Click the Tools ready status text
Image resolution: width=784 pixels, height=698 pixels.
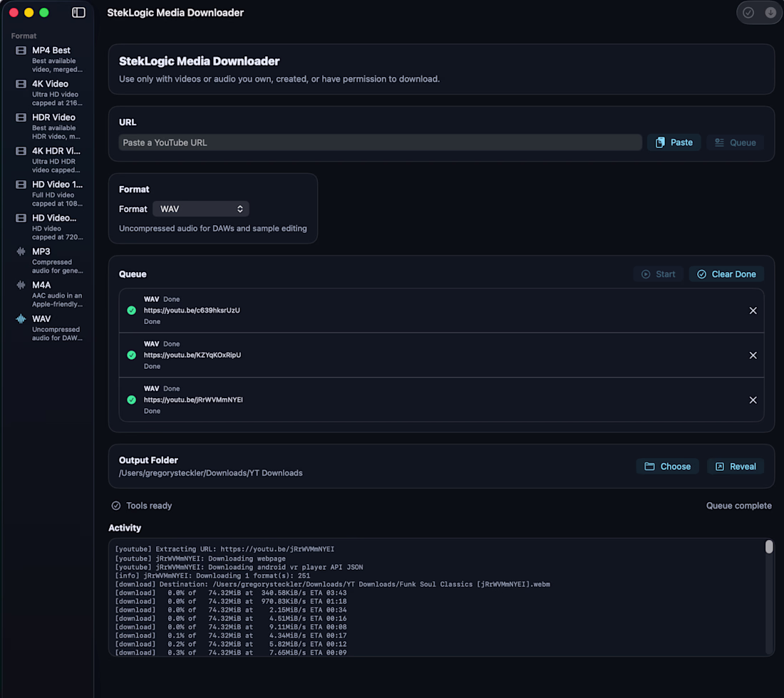(149, 506)
